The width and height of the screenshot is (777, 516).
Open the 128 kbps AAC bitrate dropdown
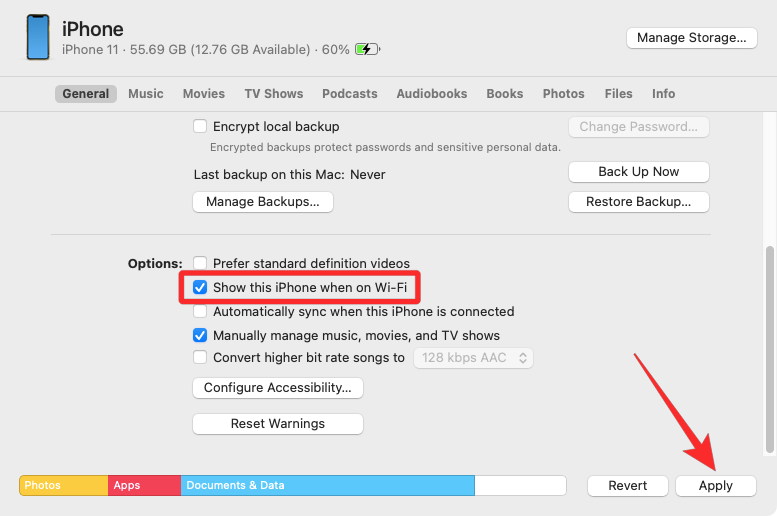coord(473,358)
